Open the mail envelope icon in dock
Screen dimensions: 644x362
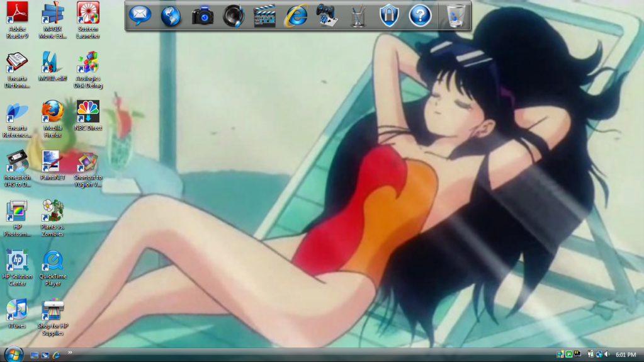coord(140,15)
